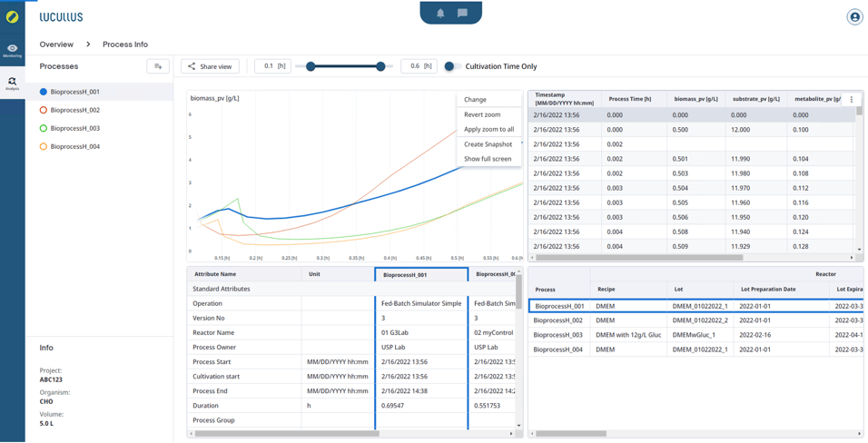Choose Create Snapshot menu entry
This screenshot has height=443, width=868.
(x=489, y=144)
